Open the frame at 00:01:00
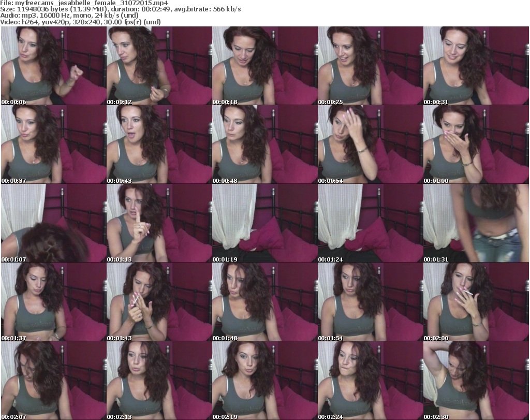Viewport: 530px width, 420px height. coord(476,144)
